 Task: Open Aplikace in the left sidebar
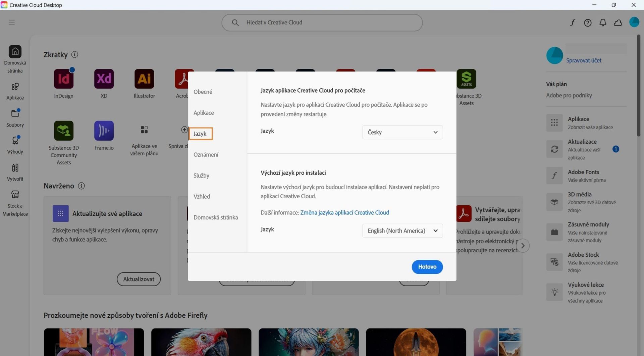[15, 91]
